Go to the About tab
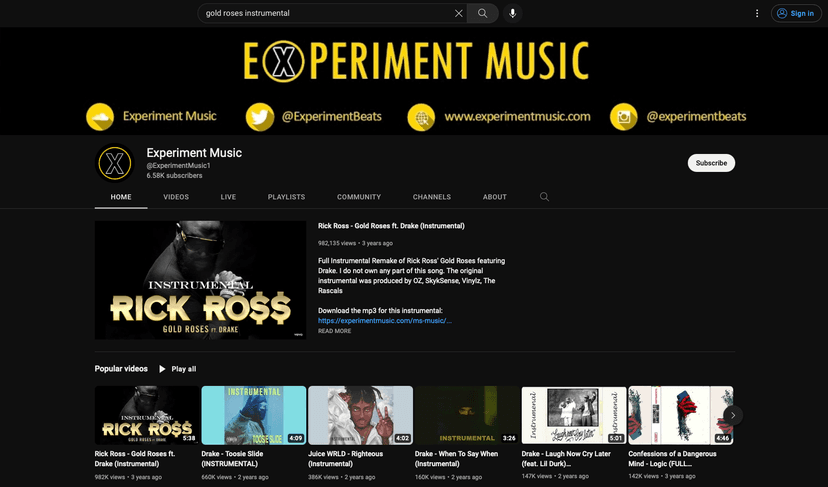This screenshot has height=487, width=828. pyautogui.click(x=495, y=197)
